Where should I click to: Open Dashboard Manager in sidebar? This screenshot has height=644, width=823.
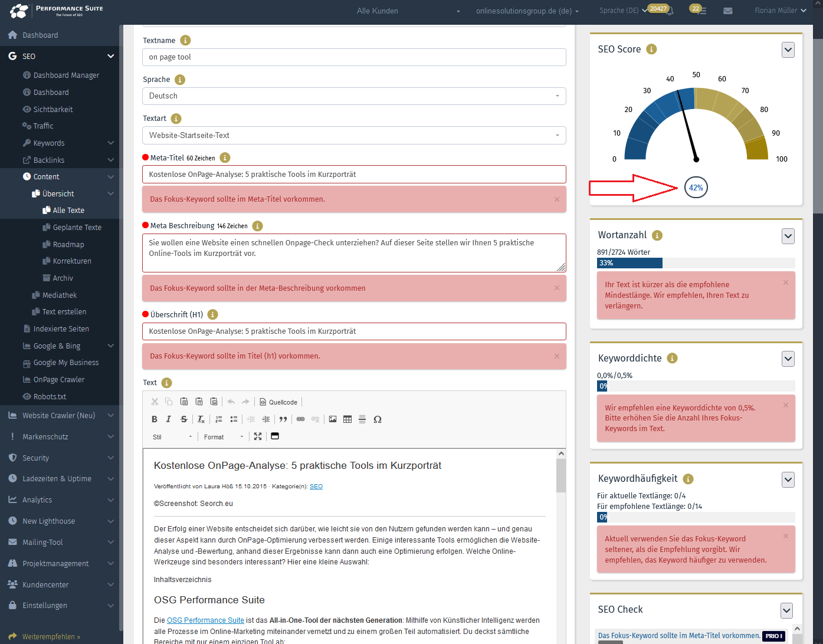click(x=65, y=75)
